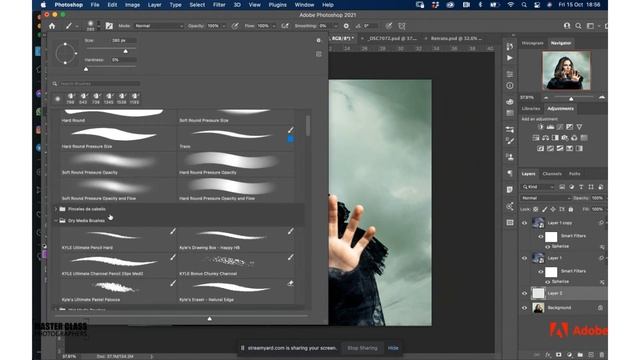Image resolution: width=640 pixels, height=360 pixels.
Task: Select the Soft Round Pressure Opacity brush
Action: [118, 164]
